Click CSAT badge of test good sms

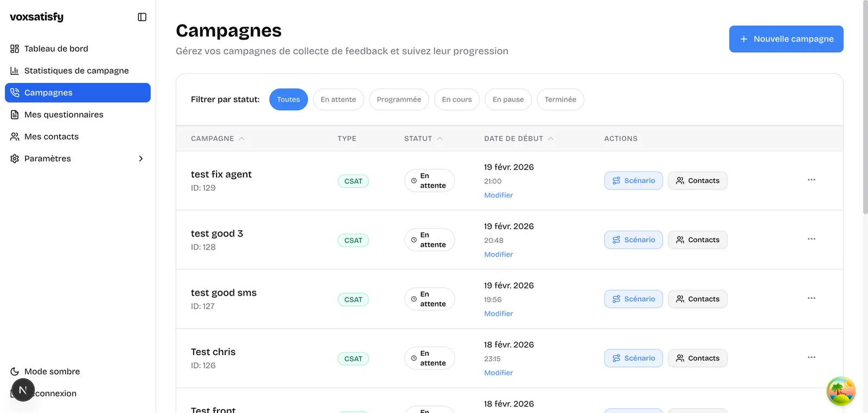coord(353,300)
